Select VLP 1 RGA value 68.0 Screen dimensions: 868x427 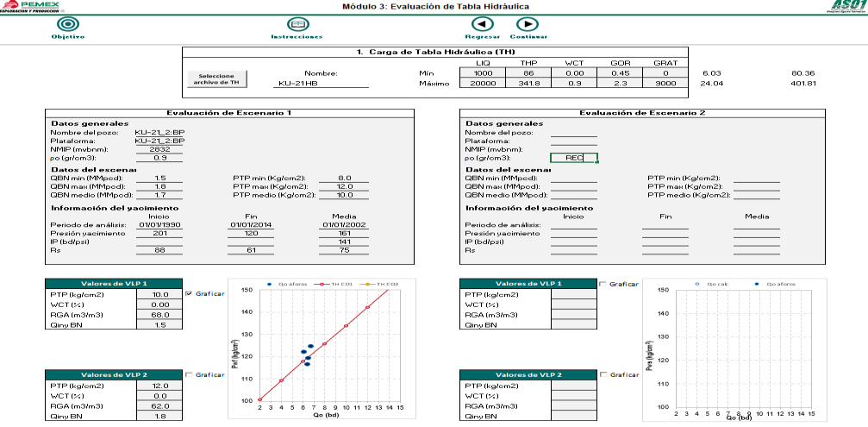tap(160, 315)
